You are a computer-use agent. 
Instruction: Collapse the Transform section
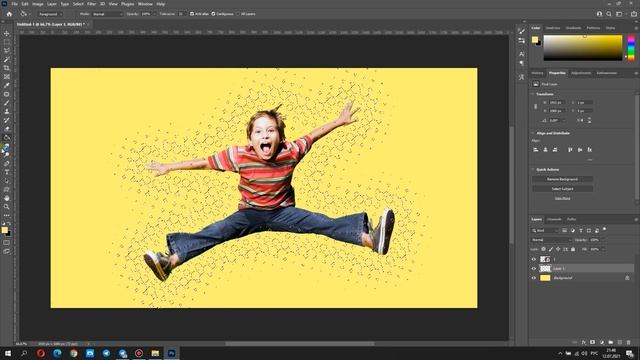[x=532, y=94]
